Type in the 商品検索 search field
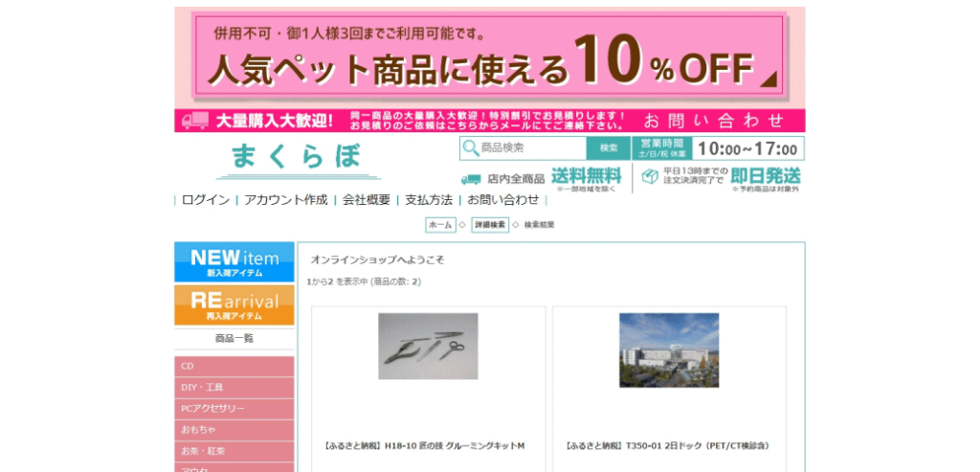The height and width of the screenshot is (472, 980). 531,148
